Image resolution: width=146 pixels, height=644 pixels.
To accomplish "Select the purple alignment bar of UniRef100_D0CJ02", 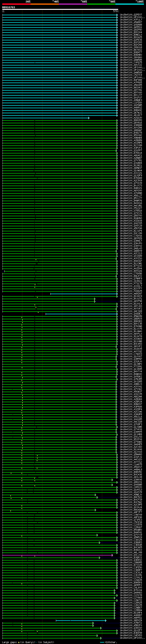I will (x=58, y=555).
